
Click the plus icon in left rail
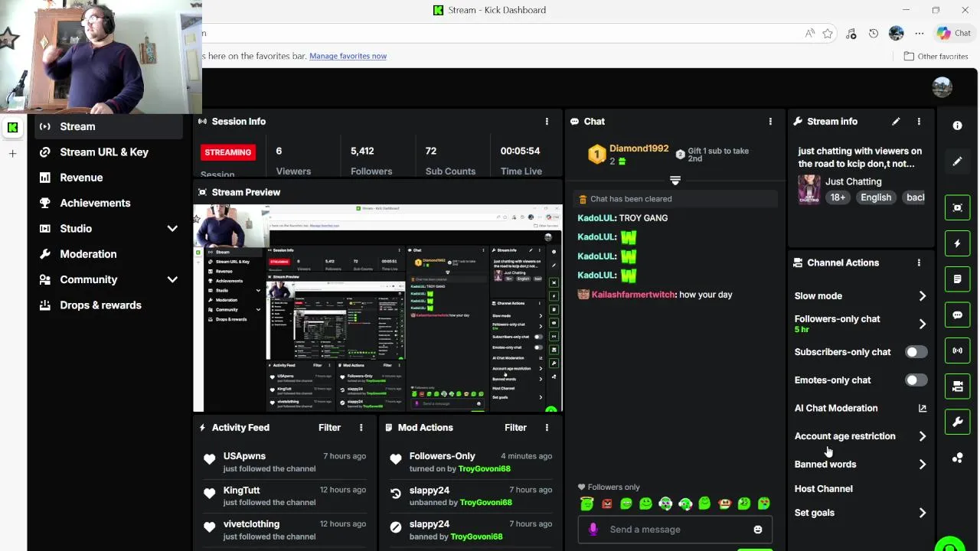click(12, 154)
